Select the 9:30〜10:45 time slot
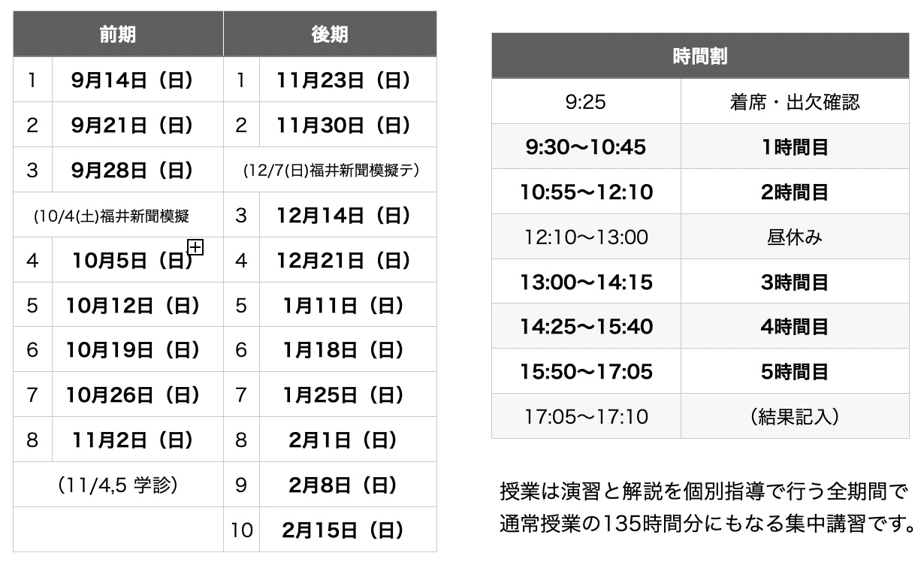Screen dimensions: 924x562 pyautogui.click(x=585, y=147)
